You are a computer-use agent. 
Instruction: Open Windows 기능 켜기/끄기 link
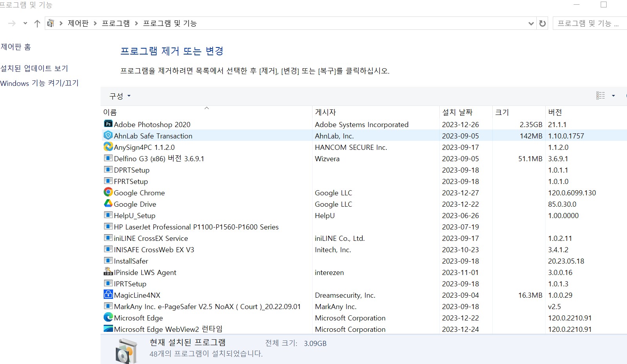pyautogui.click(x=39, y=83)
